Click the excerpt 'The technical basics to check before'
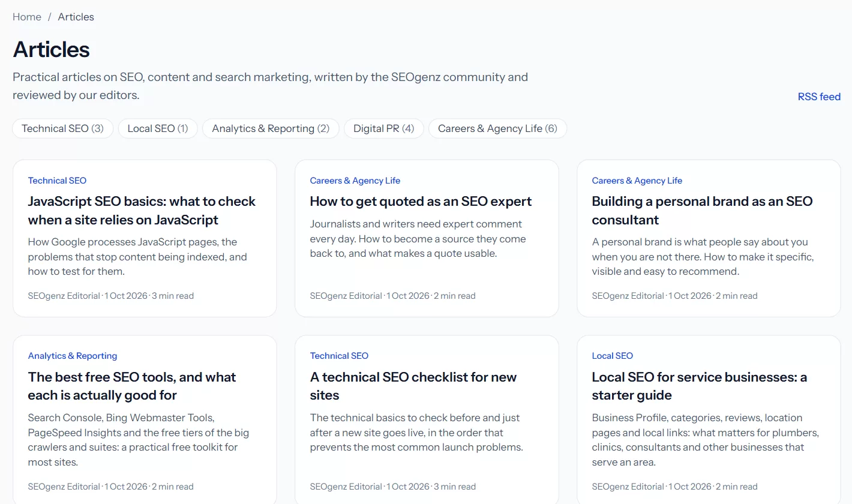 (x=416, y=433)
